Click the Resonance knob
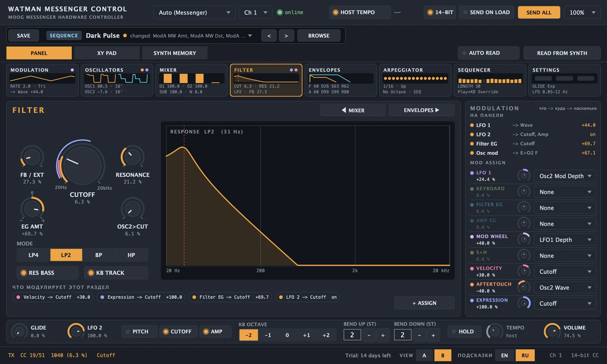This screenshot has width=607, height=364. coord(132,157)
